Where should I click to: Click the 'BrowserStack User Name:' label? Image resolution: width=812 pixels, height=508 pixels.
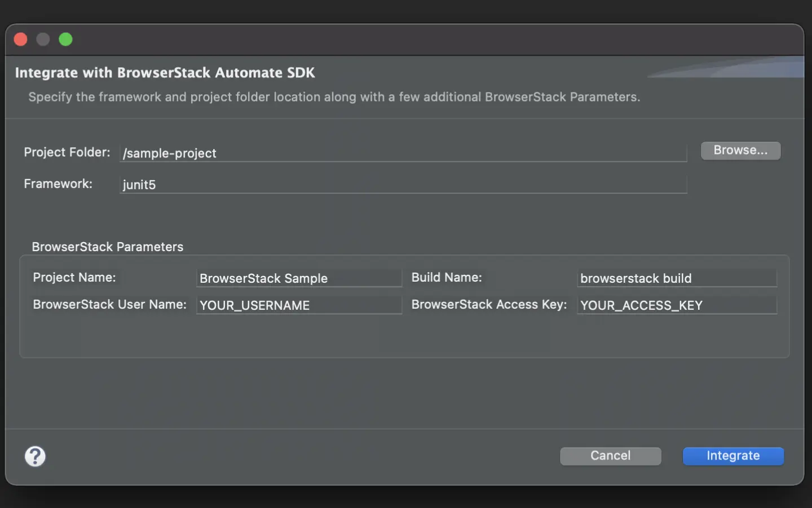[x=109, y=305]
